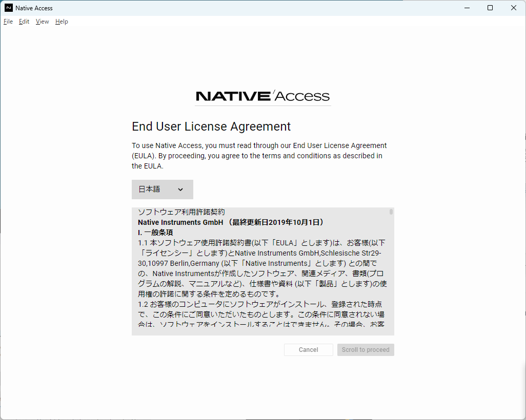Image resolution: width=526 pixels, height=420 pixels.
Task: Minimize the Native Access window
Action: 467,8
